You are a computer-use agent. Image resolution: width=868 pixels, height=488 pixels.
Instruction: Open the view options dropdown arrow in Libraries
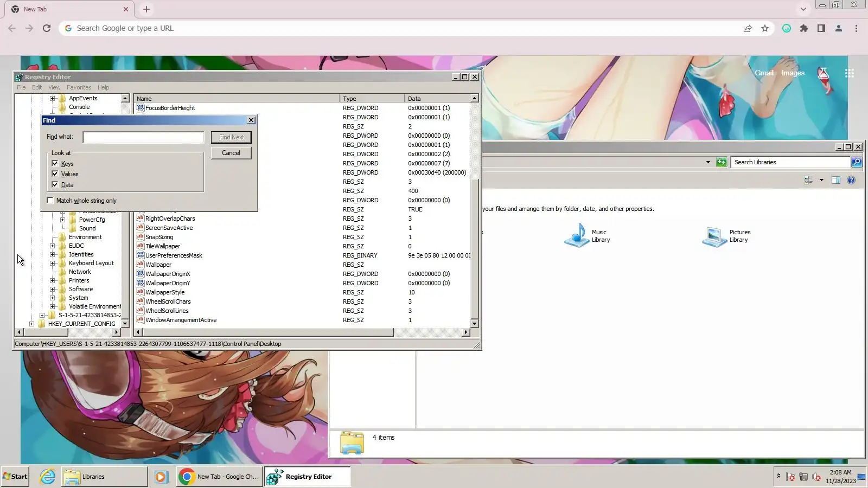(x=821, y=180)
